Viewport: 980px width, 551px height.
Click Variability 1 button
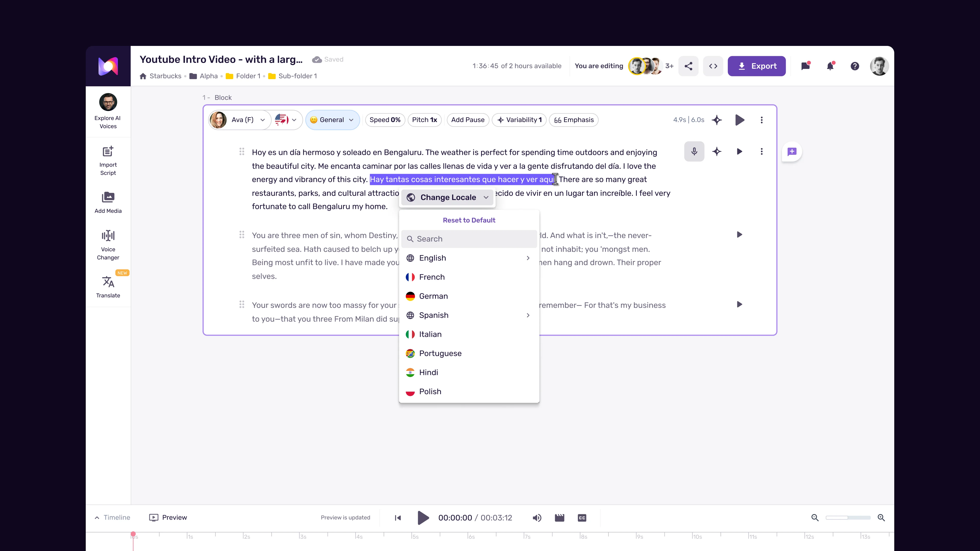click(519, 120)
